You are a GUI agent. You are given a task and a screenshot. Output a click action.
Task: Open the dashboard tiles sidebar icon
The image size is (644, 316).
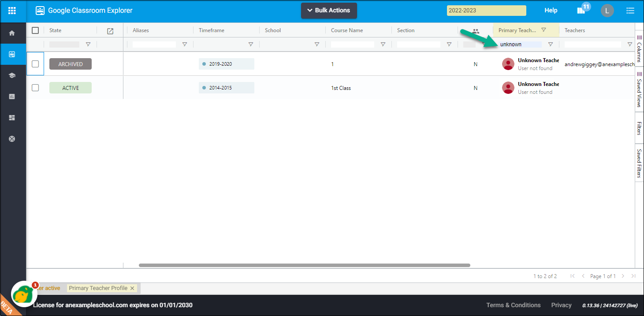12,118
